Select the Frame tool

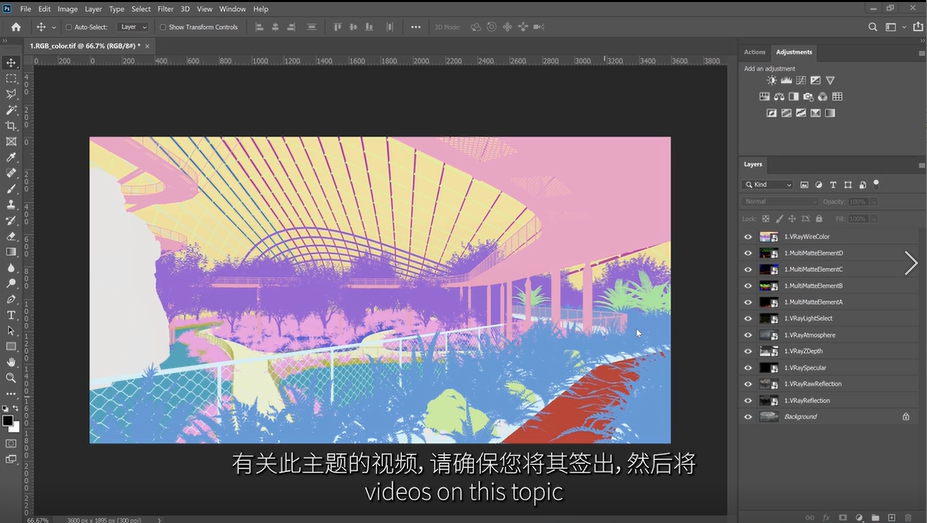click(11, 141)
